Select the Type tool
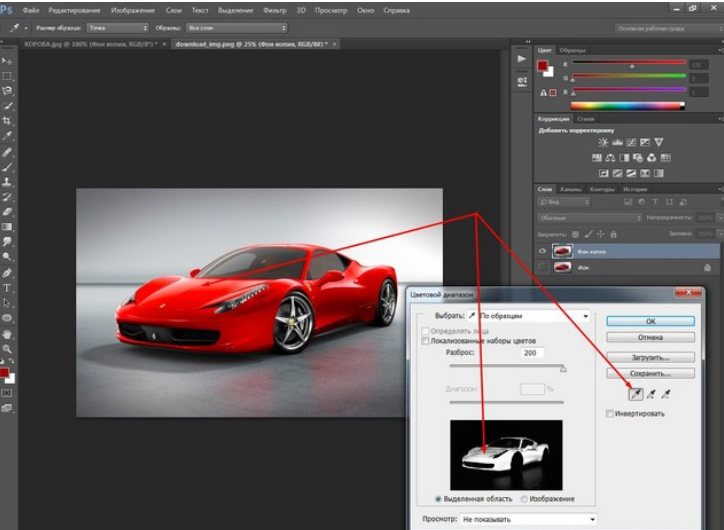This screenshot has width=724, height=530. click(x=7, y=288)
